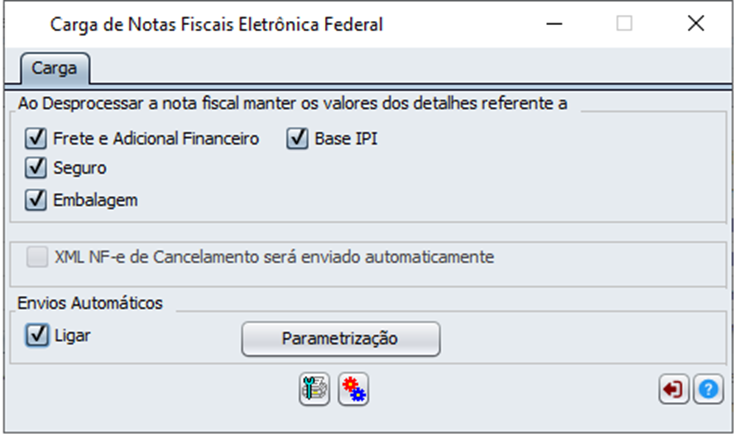Disable the Ligar automatic sending checkbox
Screen dimensions: 735x435
[x=37, y=336]
